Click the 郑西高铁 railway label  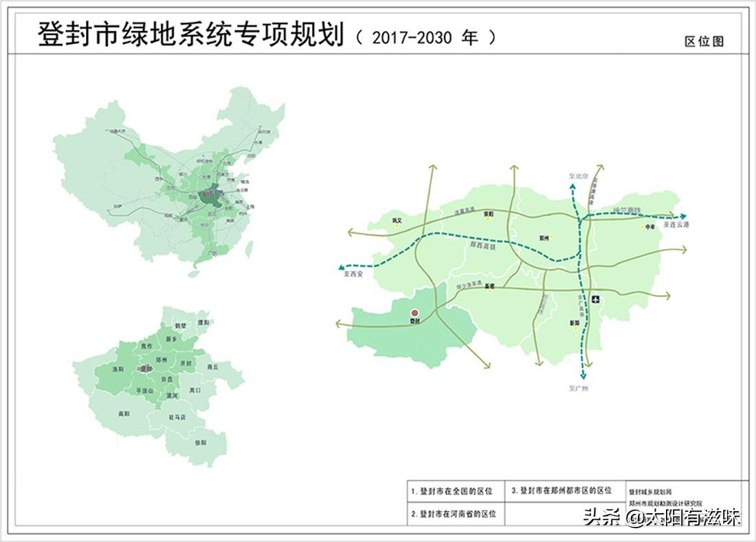click(x=482, y=245)
